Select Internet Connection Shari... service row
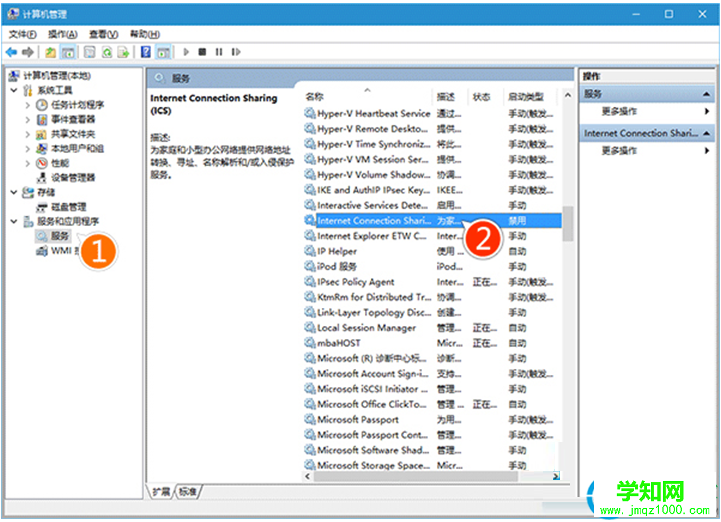This screenshot has height=522, width=721. (x=432, y=221)
